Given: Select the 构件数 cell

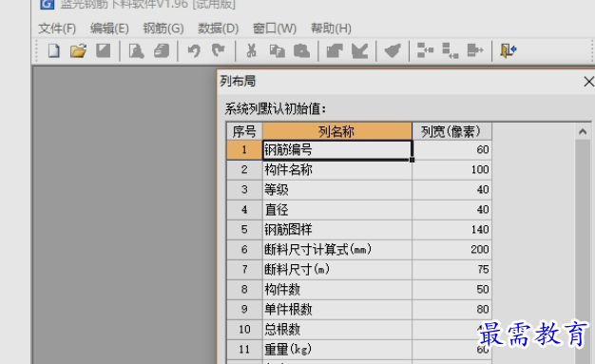Looking at the screenshot, I should (337, 290).
